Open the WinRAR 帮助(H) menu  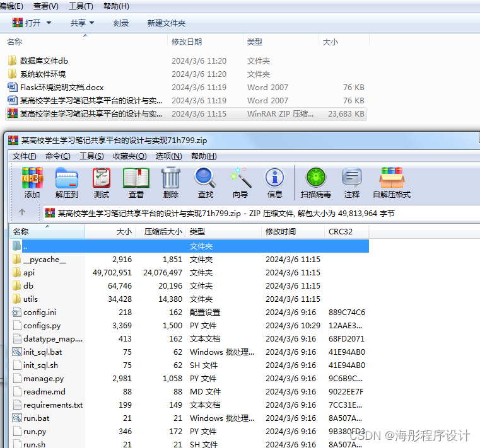[204, 156]
